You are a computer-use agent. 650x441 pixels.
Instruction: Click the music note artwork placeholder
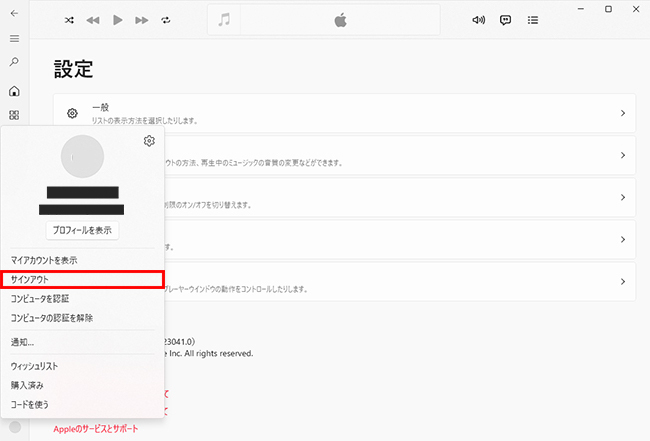[x=224, y=19]
